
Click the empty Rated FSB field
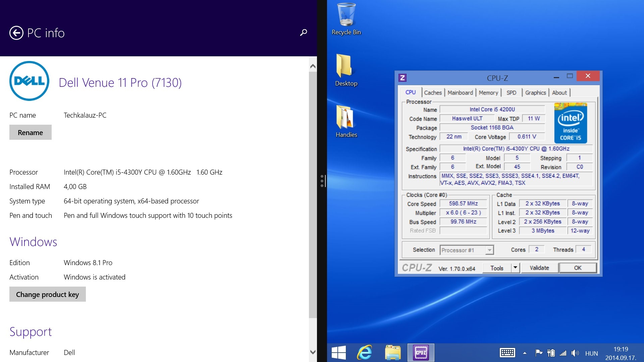(x=464, y=231)
